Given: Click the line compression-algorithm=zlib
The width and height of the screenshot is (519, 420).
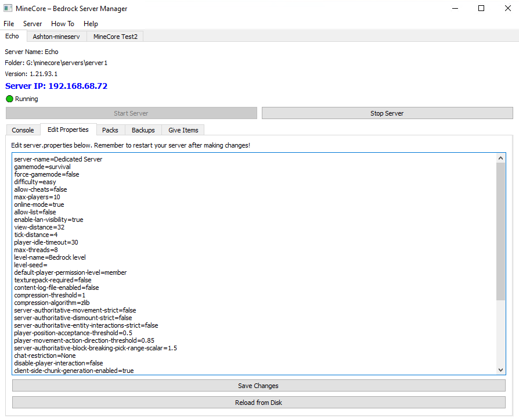Looking at the screenshot, I should click(x=52, y=303).
